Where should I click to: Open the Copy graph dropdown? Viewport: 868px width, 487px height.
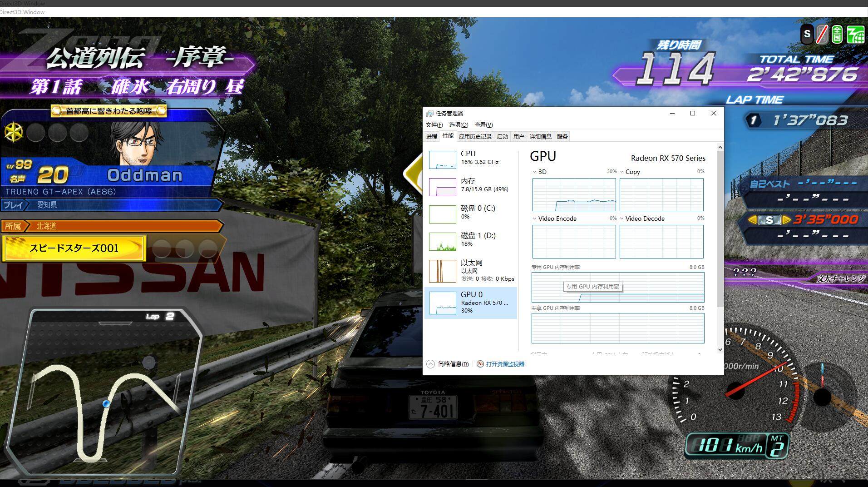tap(621, 172)
